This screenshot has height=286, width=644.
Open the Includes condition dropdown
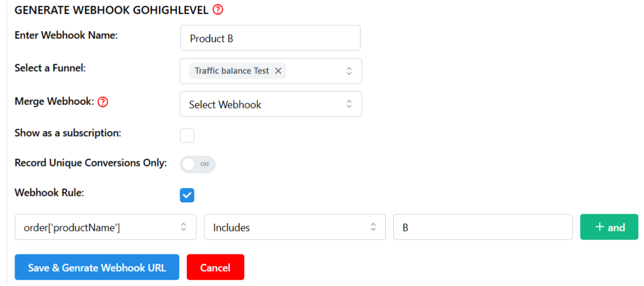295,226
